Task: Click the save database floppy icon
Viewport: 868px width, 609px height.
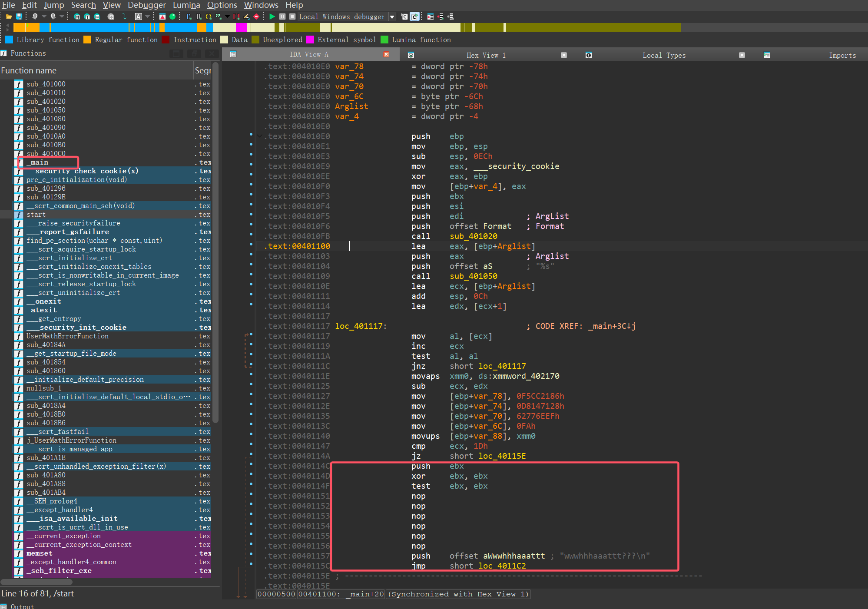Action: (19, 17)
